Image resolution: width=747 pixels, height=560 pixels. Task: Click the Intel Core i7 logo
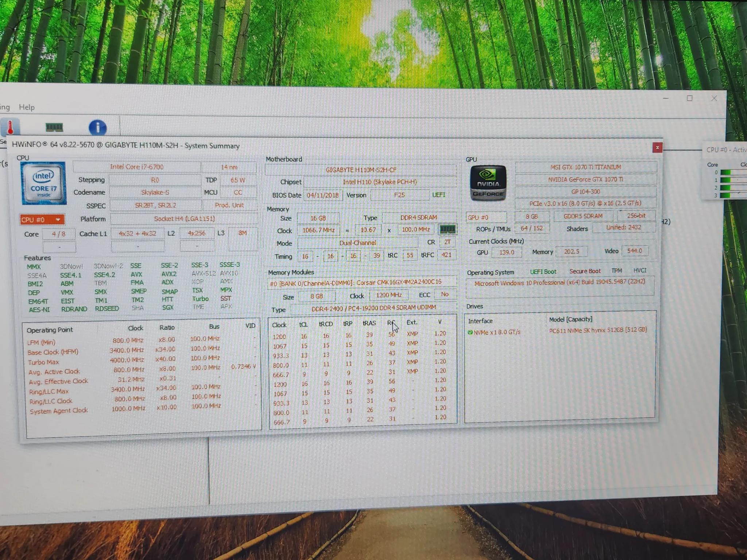click(44, 183)
